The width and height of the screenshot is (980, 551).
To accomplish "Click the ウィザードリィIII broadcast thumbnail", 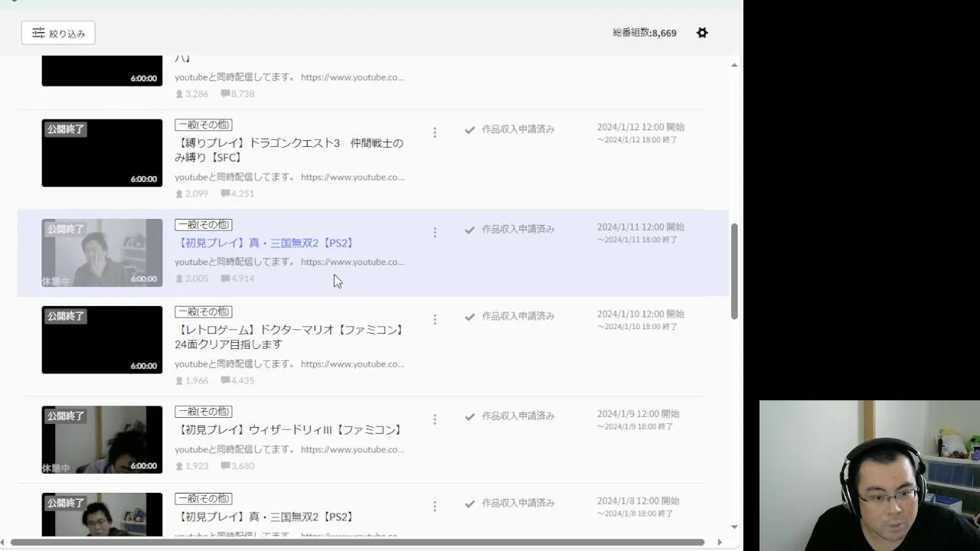I will pos(102,439).
